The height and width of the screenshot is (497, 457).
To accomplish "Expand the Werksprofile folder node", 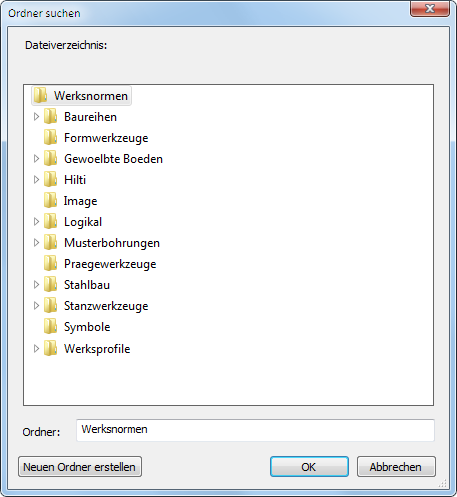I will (36, 349).
